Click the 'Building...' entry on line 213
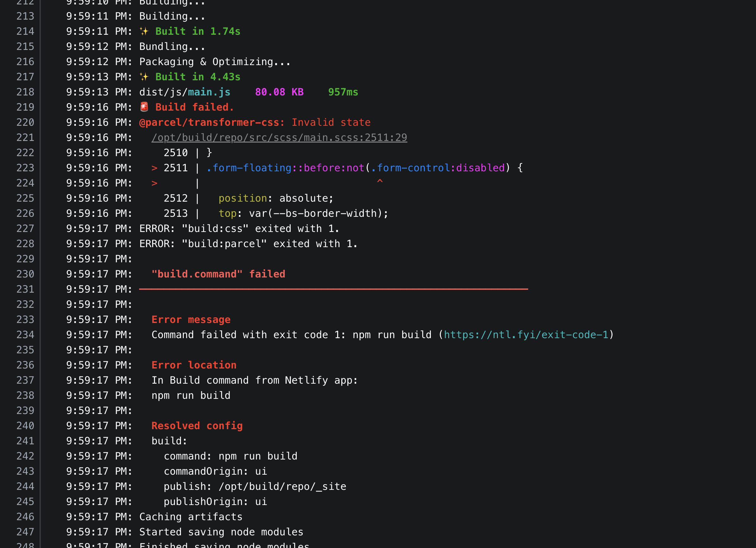 pyautogui.click(x=172, y=16)
